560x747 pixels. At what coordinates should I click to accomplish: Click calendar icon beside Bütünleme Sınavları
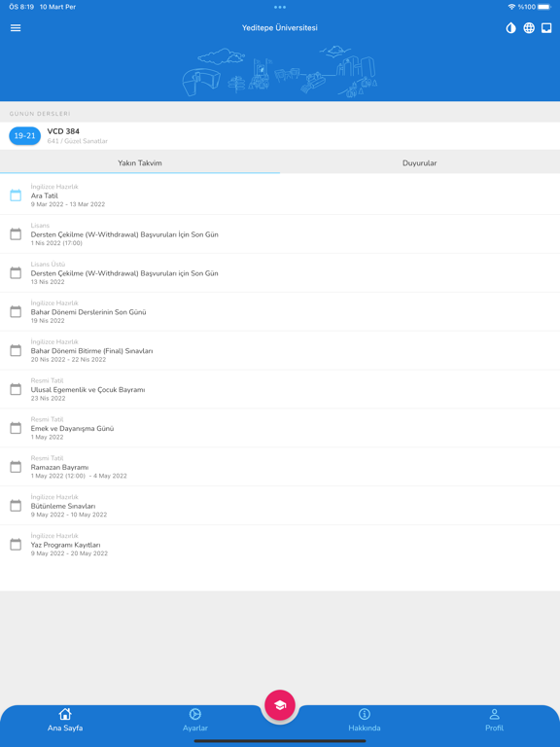tap(16, 506)
